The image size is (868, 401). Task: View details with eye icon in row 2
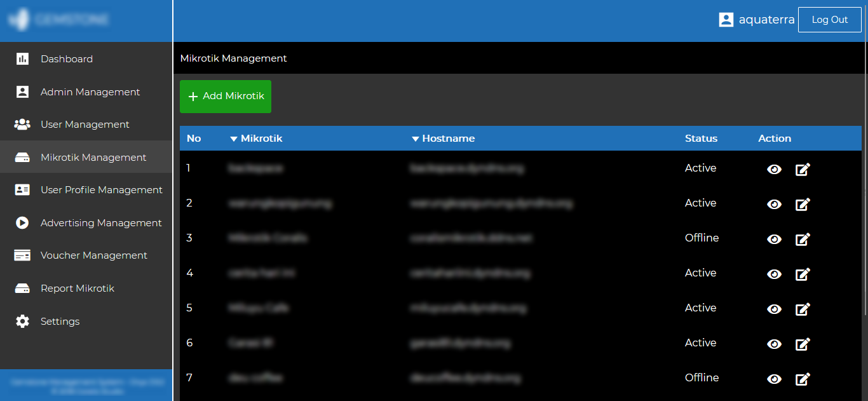774,205
